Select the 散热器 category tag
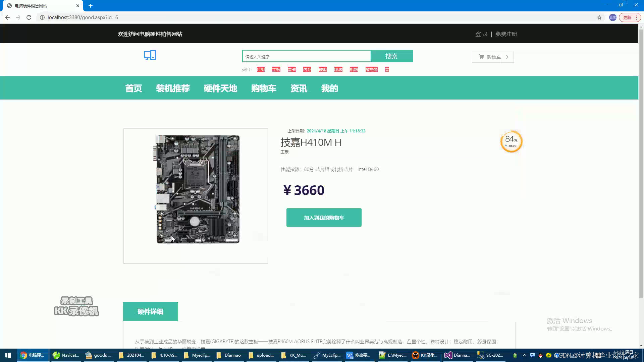644x362 pixels. point(371,70)
